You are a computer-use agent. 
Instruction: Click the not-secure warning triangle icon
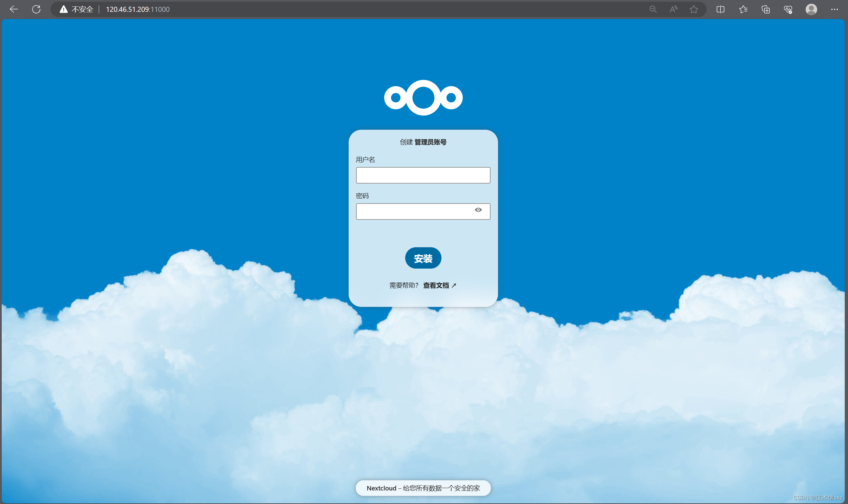(63, 9)
